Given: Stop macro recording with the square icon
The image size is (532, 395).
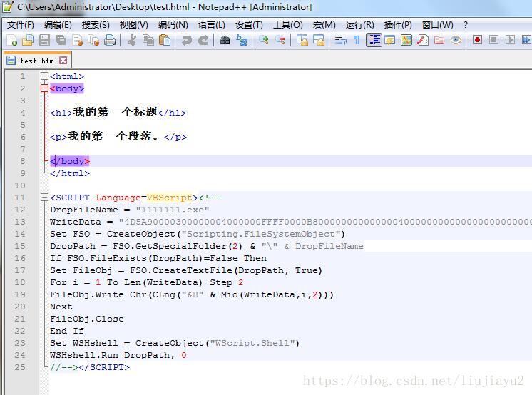Looking at the screenshot, I should click(494, 40).
